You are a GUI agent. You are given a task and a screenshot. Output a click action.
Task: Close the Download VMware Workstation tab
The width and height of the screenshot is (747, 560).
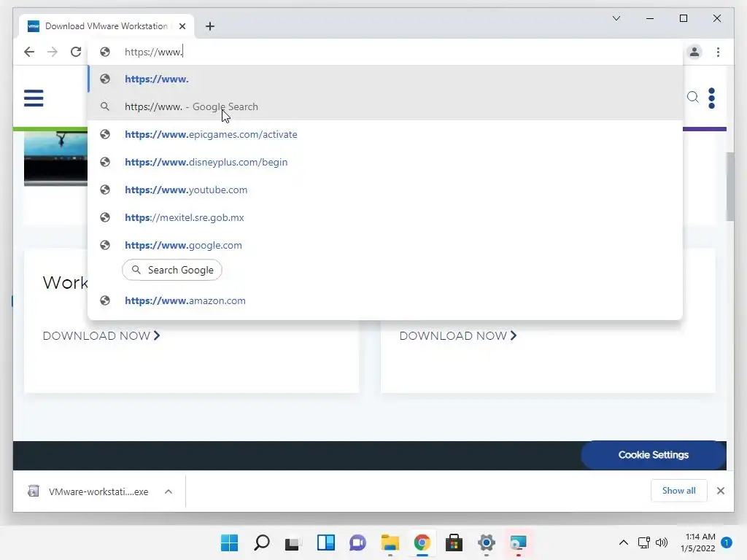tap(182, 26)
